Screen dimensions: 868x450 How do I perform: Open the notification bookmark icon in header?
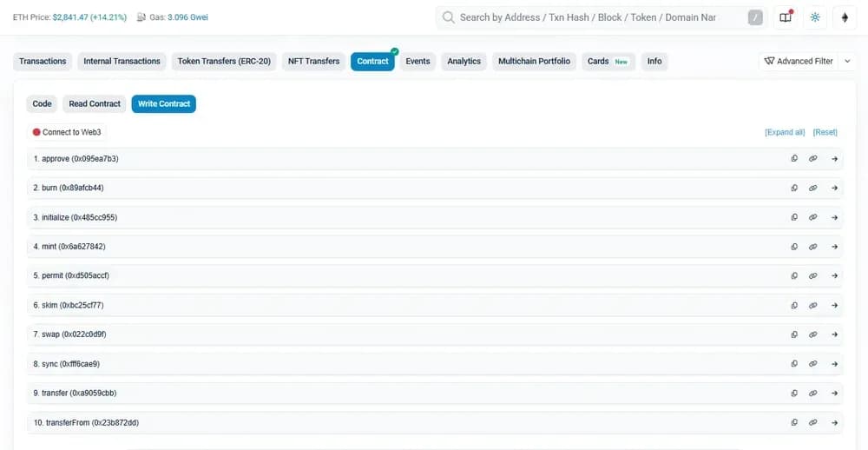pos(786,17)
